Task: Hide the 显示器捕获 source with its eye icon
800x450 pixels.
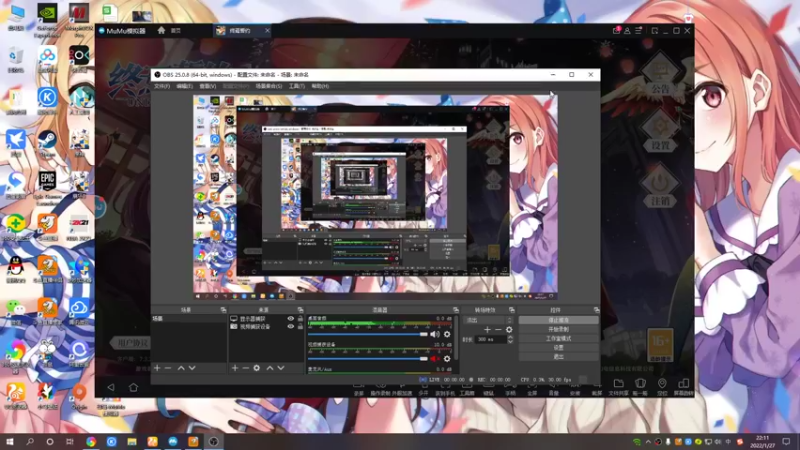Action: [x=290, y=318]
